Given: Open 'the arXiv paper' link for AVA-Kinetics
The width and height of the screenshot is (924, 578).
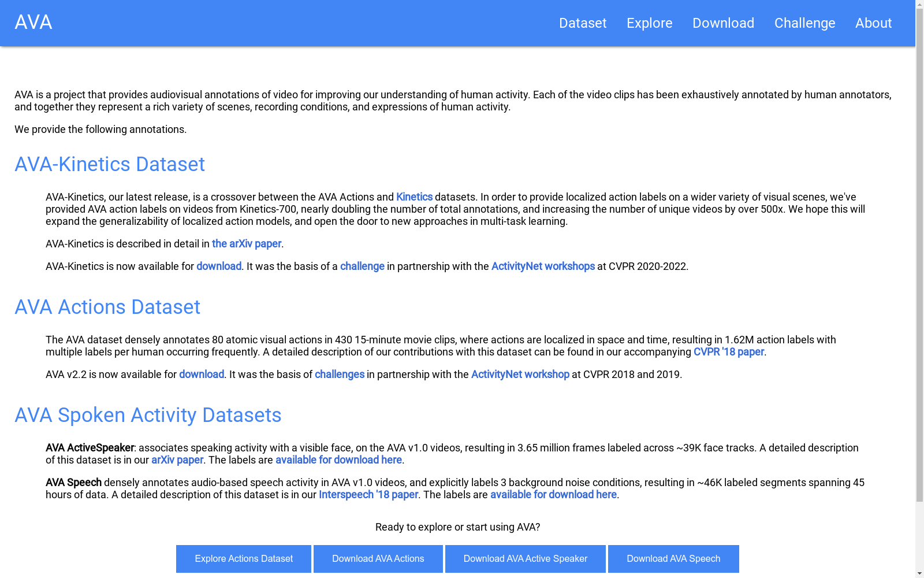Looking at the screenshot, I should 247,244.
